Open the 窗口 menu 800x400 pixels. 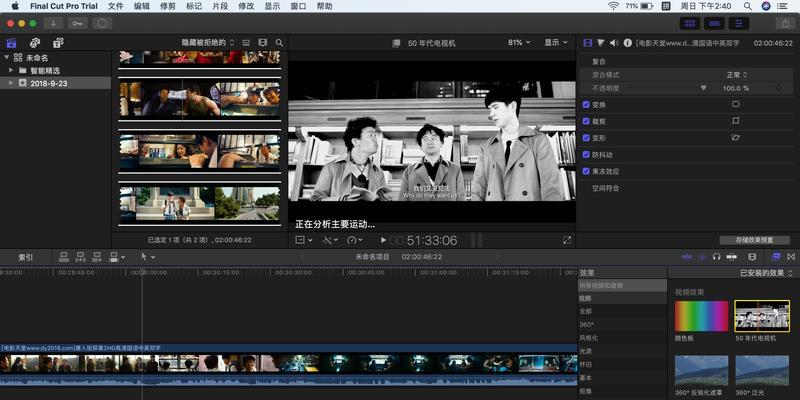tap(298, 6)
